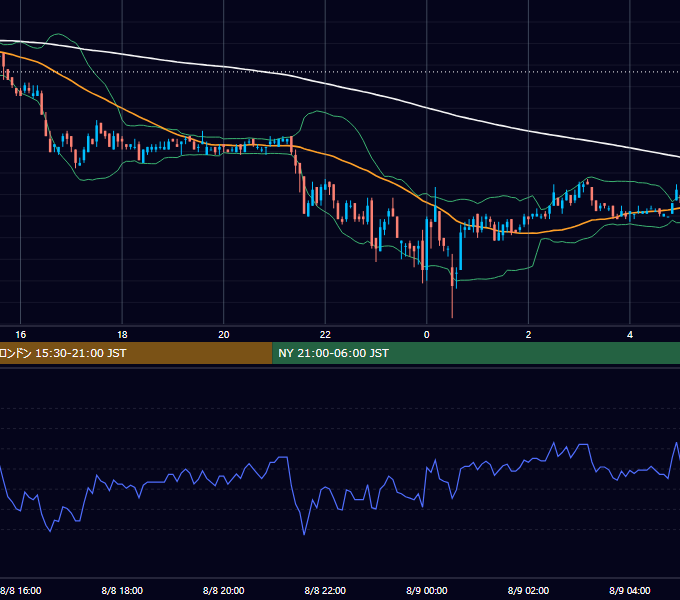Click the 8/8 20:00 date label
680x600 pixels.
(224, 591)
